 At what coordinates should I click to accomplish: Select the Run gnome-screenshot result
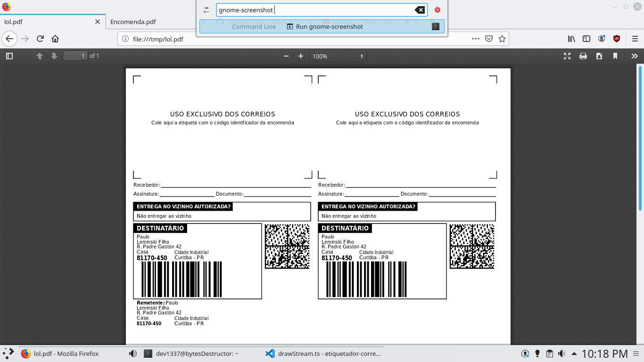(x=322, y=26)
